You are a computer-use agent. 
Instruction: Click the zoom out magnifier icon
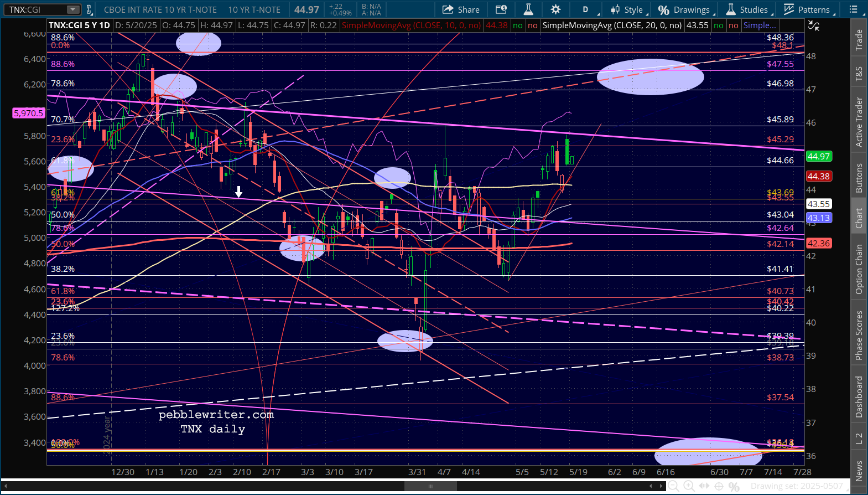tap(673, 486)
